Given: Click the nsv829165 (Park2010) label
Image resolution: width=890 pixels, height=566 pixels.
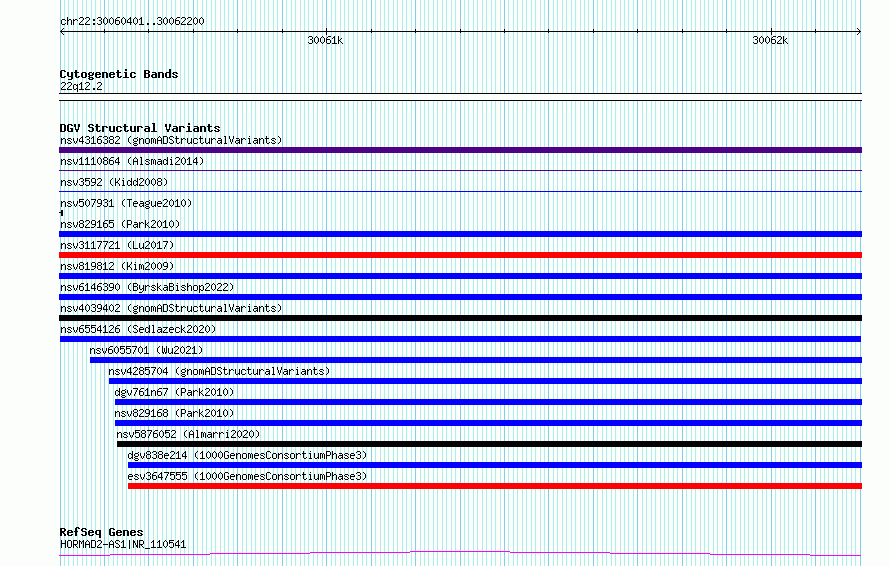Looking at the screenshot, I should click(120, 224).
